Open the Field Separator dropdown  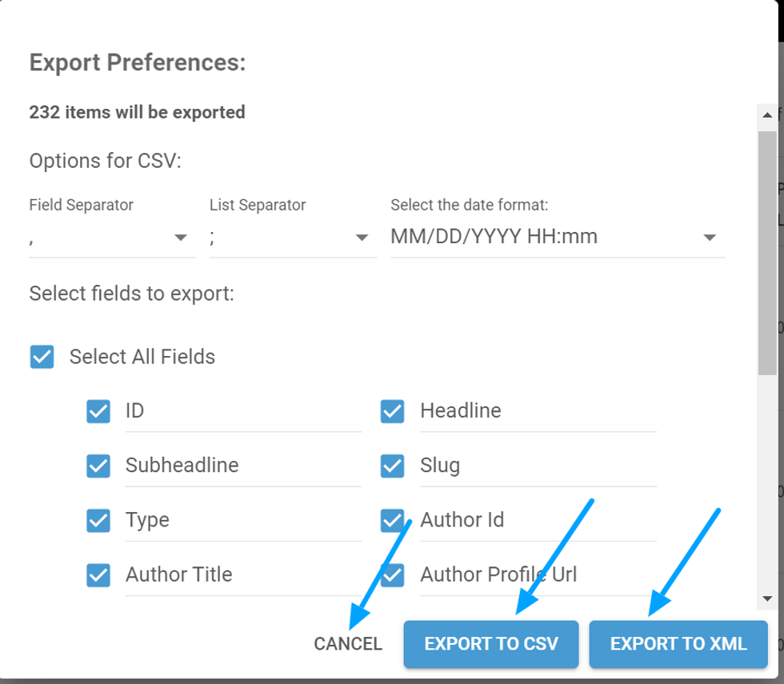(x=112, y=238)
